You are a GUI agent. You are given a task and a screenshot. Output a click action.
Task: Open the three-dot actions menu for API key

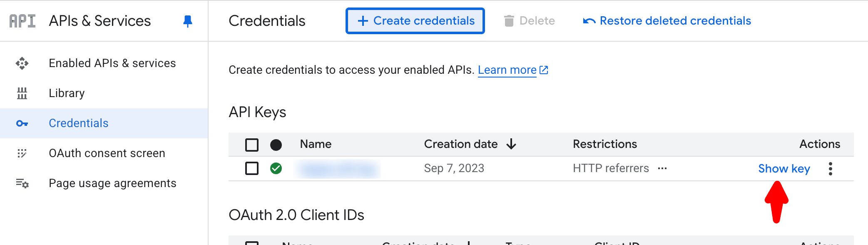[x=830, y=169]
